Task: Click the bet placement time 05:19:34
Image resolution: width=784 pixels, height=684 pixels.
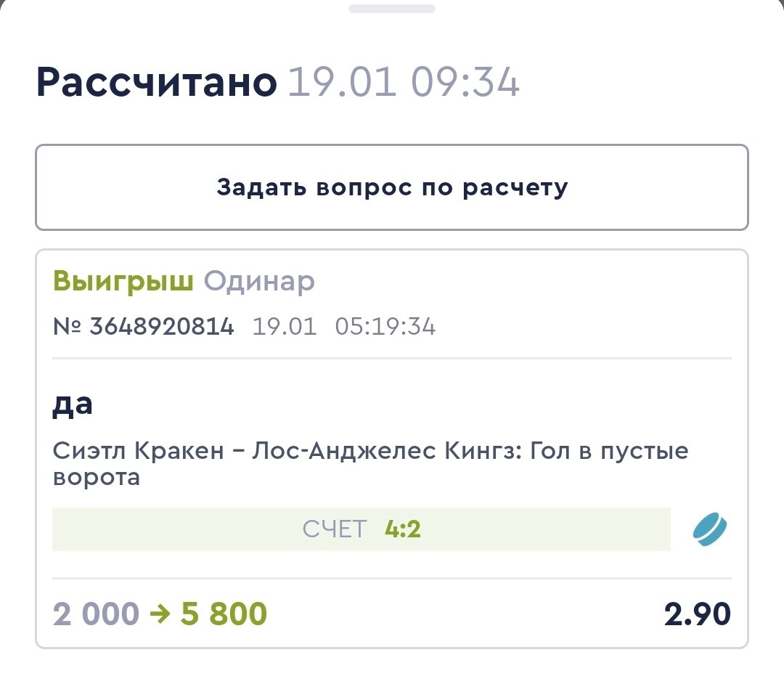Action: 385,327
